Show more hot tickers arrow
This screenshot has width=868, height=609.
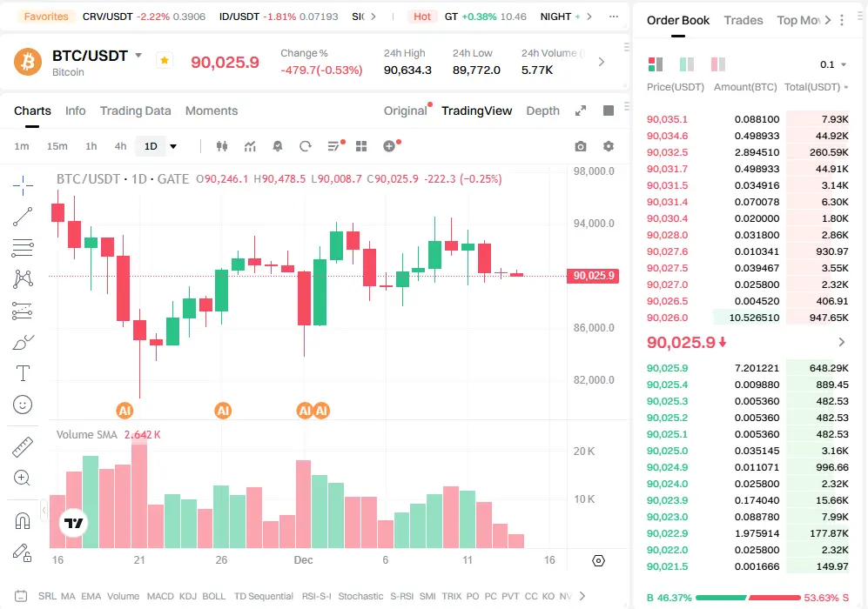pos(589,17)
